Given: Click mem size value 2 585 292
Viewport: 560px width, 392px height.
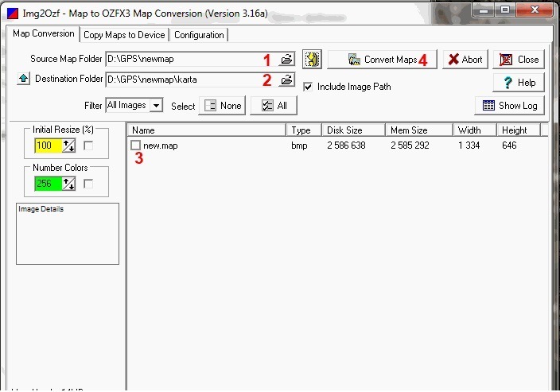Looking at the screenshot, I should point(410,146).
